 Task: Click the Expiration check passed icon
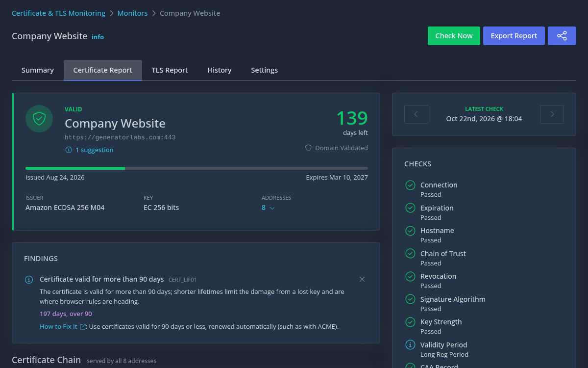click(x=411, y=208)
